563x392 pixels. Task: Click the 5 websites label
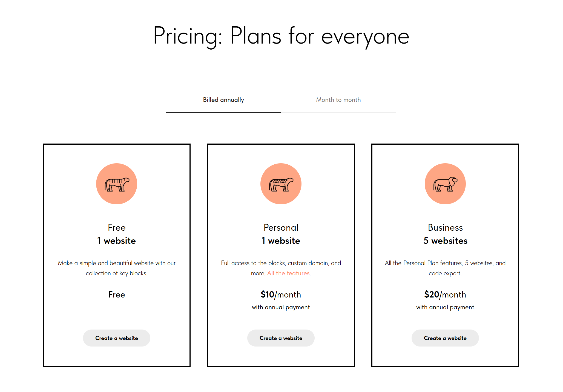[445, 241]
